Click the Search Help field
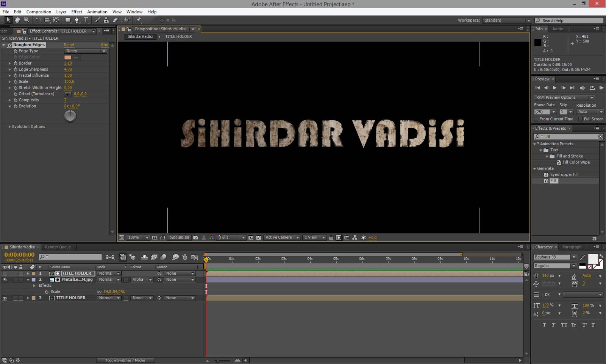 tap(569, 20)
